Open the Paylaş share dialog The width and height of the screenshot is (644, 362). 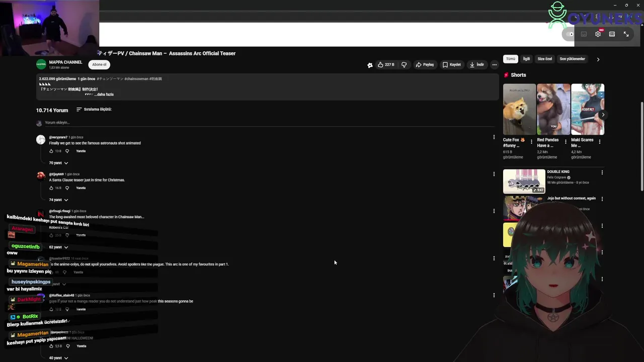coord(425,64)
